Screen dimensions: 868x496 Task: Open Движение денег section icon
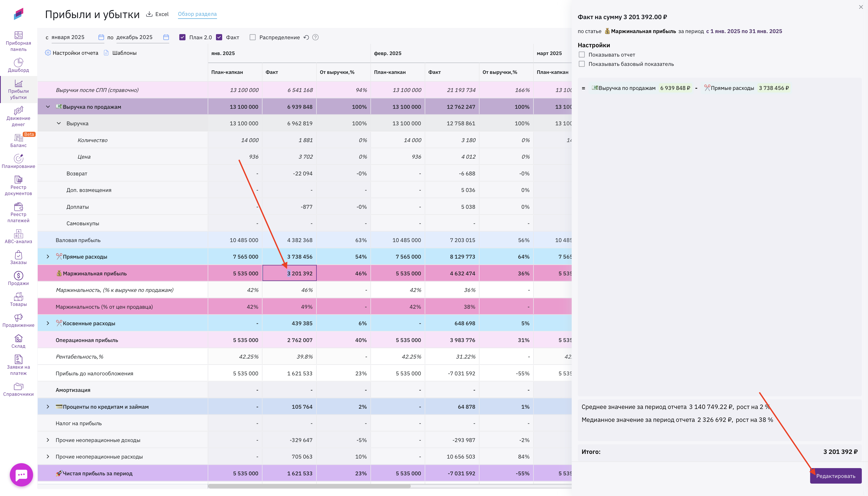click(x=18, y=111)
